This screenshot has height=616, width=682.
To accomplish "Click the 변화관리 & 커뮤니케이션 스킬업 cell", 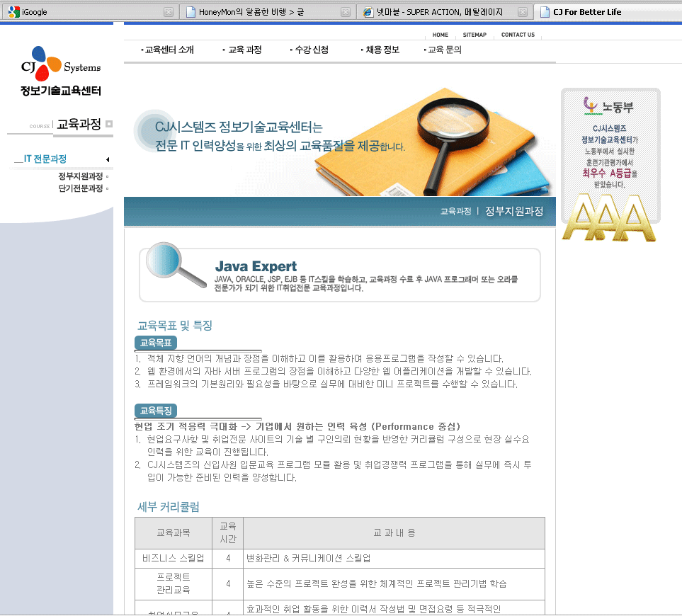I will click(394, 558).
